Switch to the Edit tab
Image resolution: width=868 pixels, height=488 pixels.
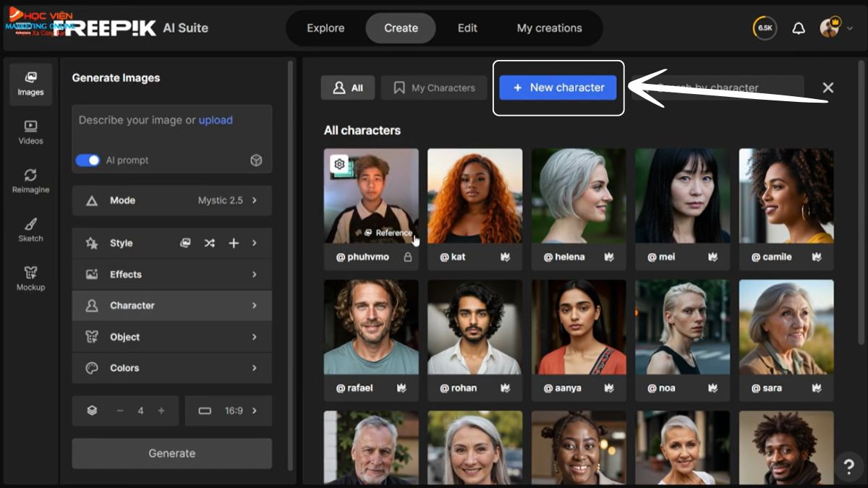point(467,28)
